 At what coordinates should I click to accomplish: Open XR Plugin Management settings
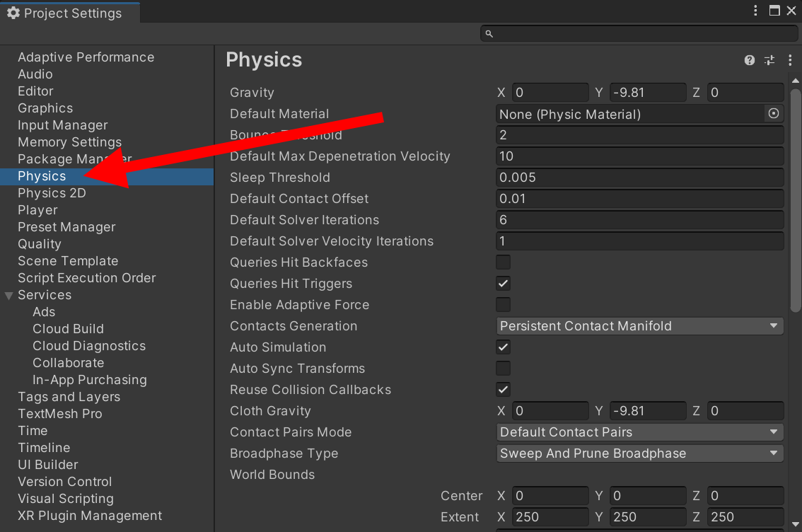(90, 516)
